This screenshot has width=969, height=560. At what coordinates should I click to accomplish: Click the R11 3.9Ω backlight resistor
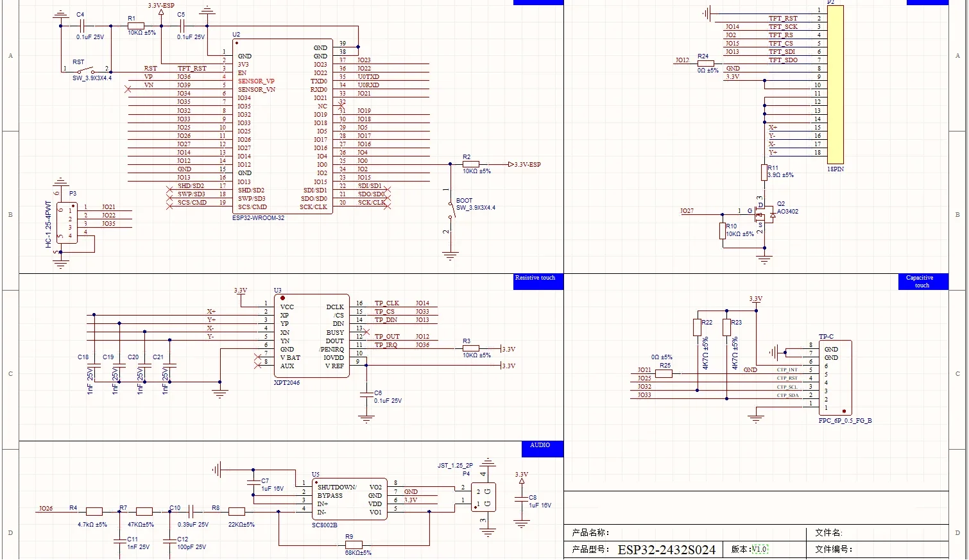click(x=764, y=172)
